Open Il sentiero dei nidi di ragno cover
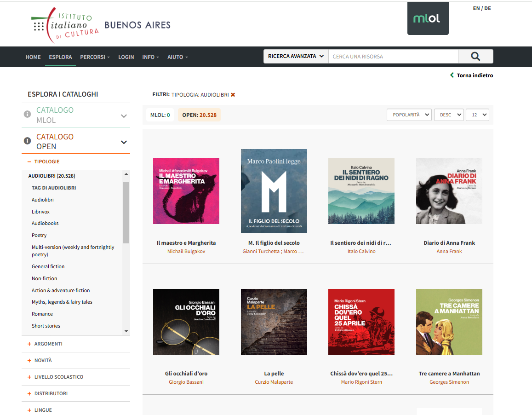This screenshot has width=532, height=415. [x=361, y=191]
